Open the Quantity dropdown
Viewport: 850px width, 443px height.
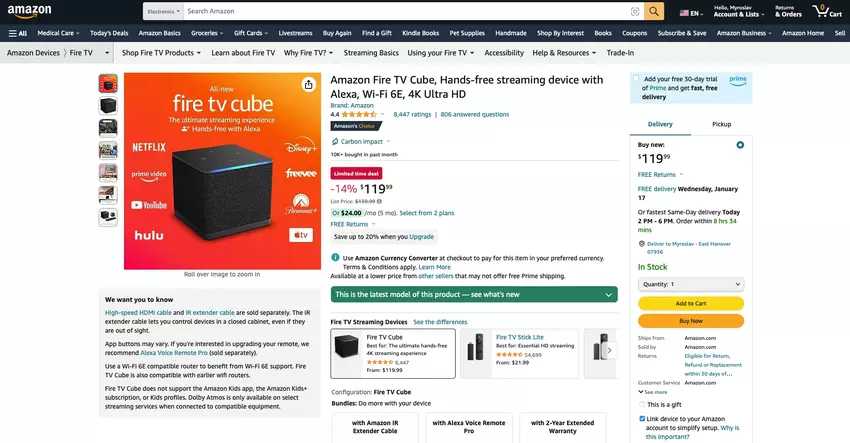(691, 284)
